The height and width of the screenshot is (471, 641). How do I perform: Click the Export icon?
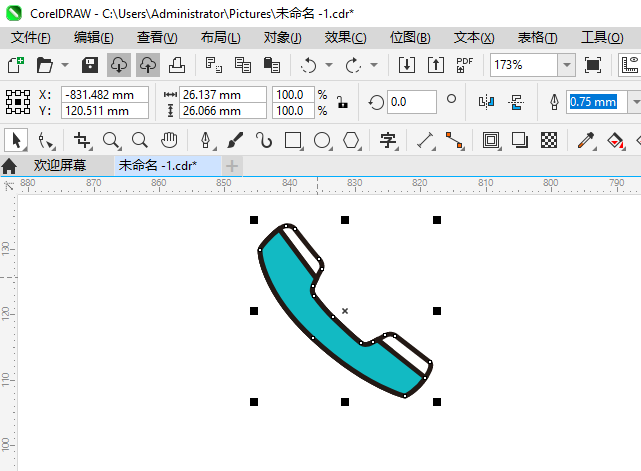[x=436, y=65]
